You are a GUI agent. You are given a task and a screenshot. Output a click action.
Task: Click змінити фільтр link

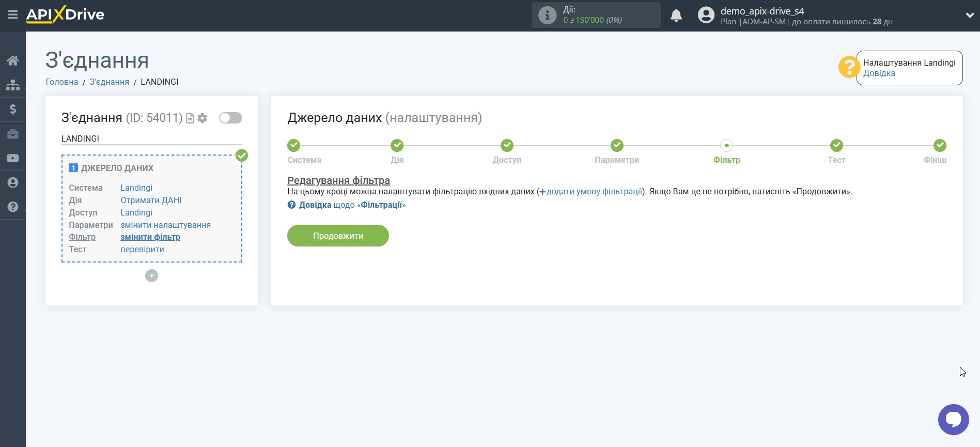[x=150, y=237]
